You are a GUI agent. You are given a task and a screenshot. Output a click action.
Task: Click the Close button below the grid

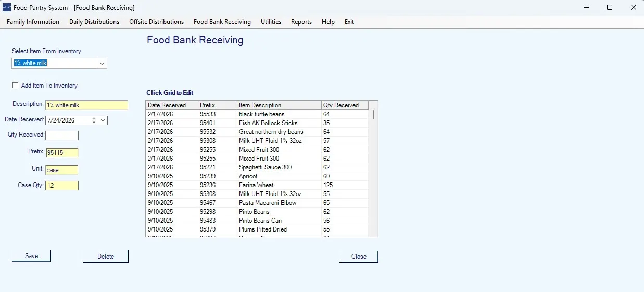(359, 256)
